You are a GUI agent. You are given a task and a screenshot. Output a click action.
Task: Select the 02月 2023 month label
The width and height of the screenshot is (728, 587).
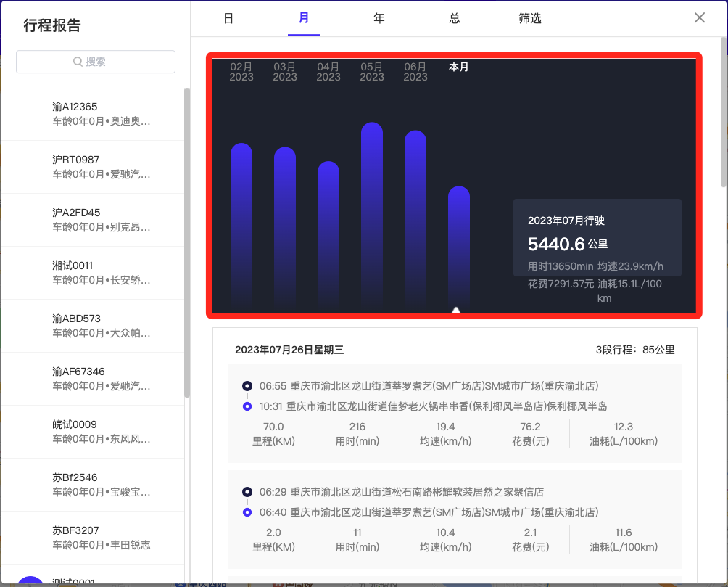[x=241, y=71]
